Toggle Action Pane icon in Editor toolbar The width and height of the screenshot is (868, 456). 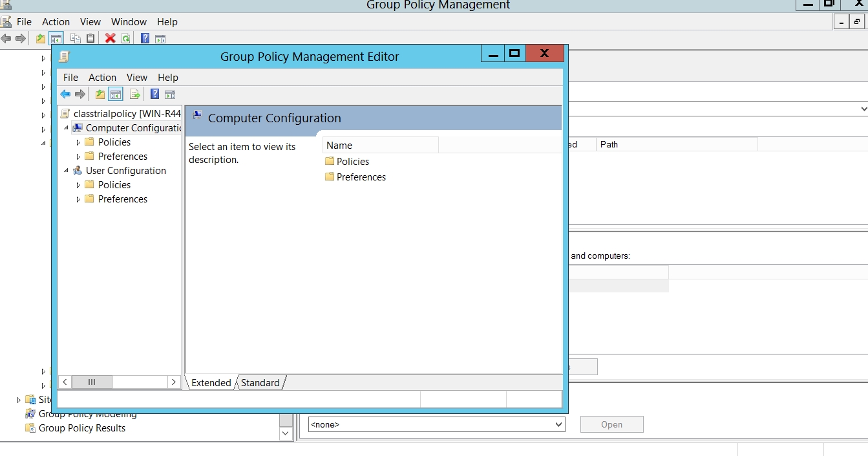[171, 94]
